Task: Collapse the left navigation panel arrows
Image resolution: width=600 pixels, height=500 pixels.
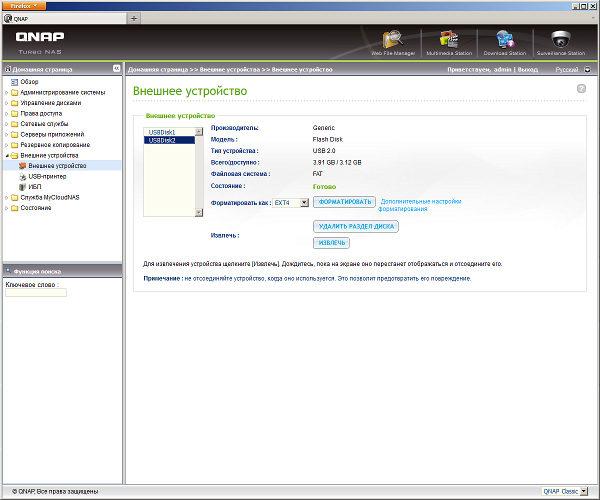Action: pos(117,68)
